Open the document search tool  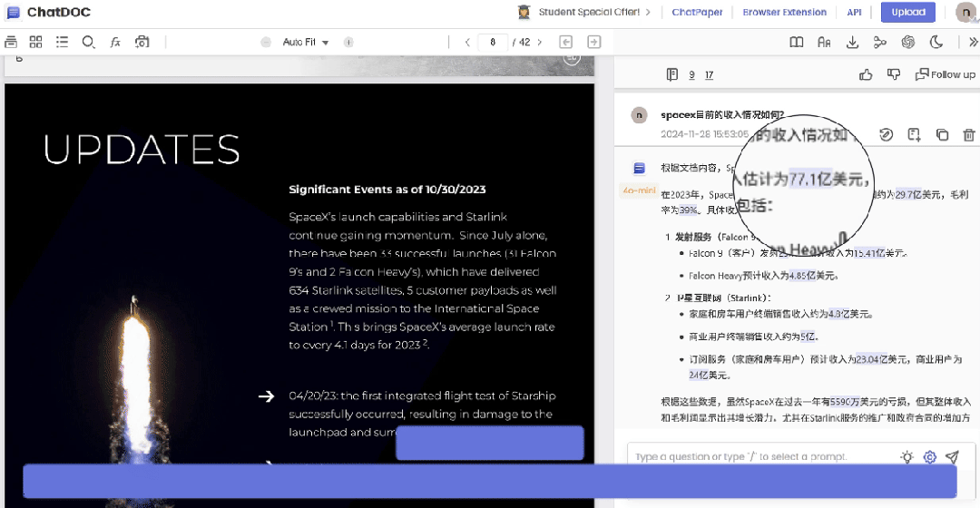point(88,42)
